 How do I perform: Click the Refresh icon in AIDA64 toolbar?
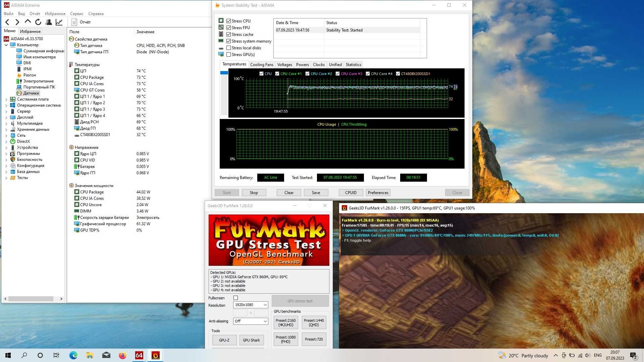[38, 22]
